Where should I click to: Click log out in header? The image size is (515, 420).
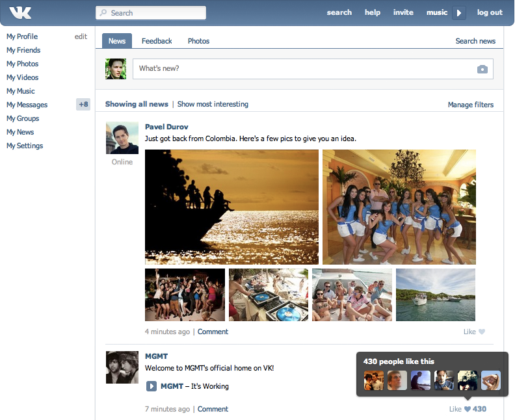pyautogui.click(x=490, y=12)
